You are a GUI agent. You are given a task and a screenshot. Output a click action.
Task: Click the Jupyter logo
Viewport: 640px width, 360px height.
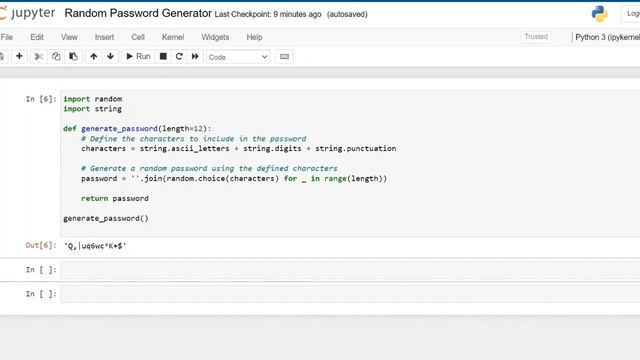pyautogui.click(x=27, y=13)
